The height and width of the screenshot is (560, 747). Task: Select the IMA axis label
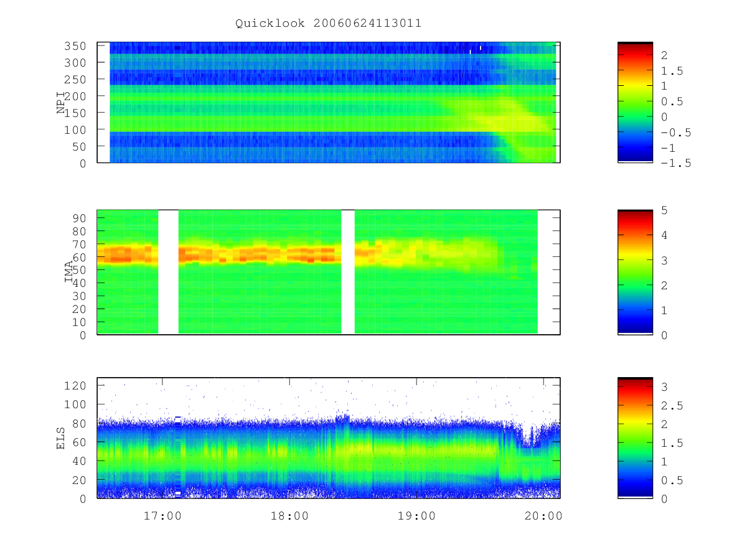(69, 272)
